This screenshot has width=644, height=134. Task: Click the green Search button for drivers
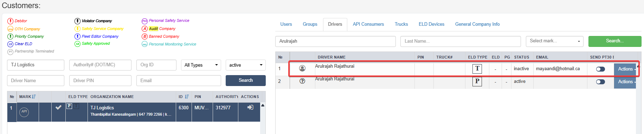[615, 41]
